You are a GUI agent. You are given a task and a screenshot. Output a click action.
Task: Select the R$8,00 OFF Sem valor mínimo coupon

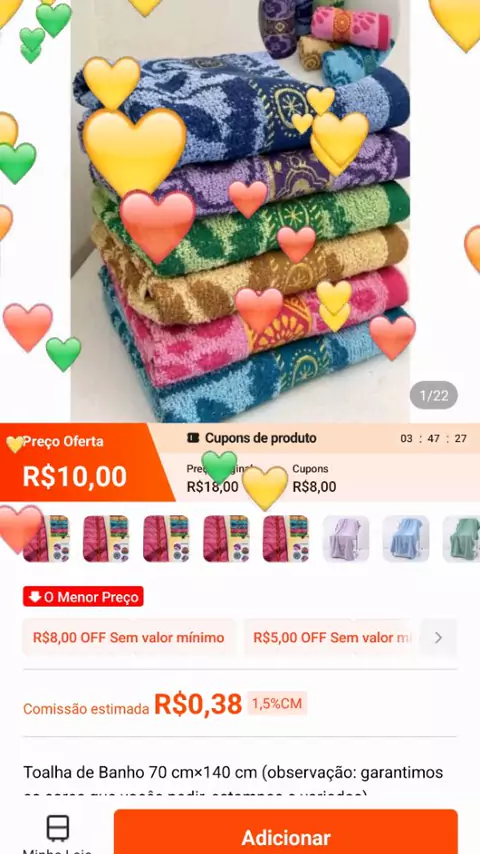129,637
